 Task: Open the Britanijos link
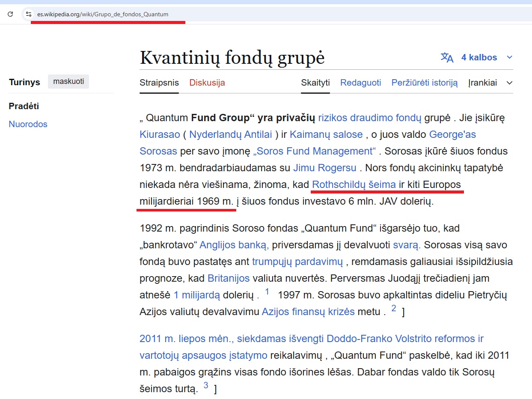[229, 278]
